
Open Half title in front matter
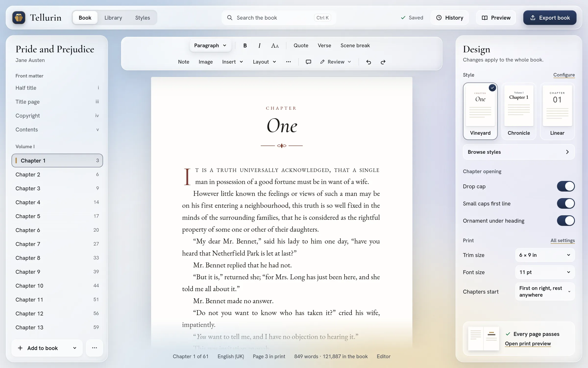click(x=57, y=88)
